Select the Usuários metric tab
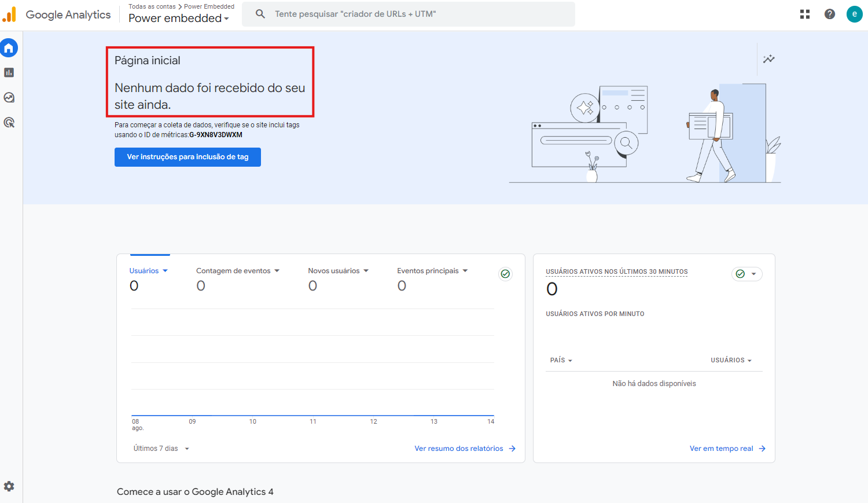Viewport: 868px width, 503px height. click(148, 271)
